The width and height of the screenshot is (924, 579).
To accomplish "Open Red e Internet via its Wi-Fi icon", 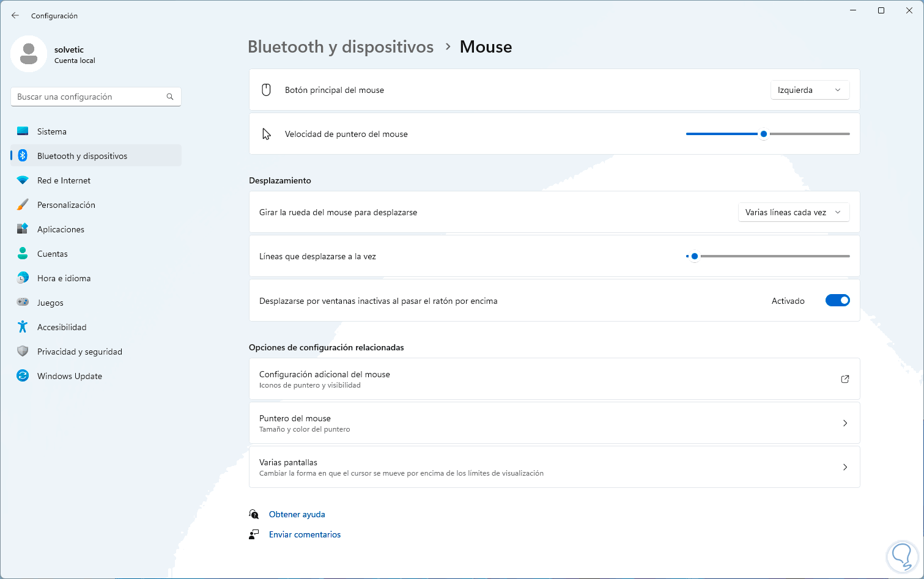I will pos(23,180).
